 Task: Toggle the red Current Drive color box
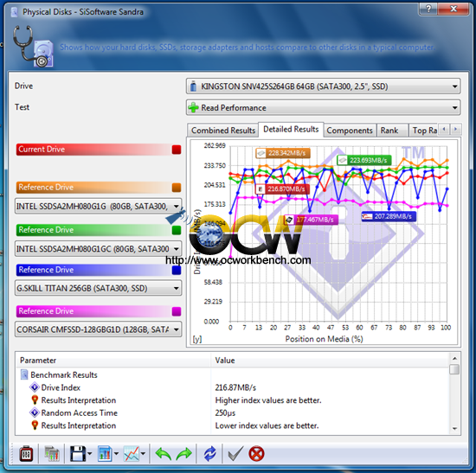[177, 150]
